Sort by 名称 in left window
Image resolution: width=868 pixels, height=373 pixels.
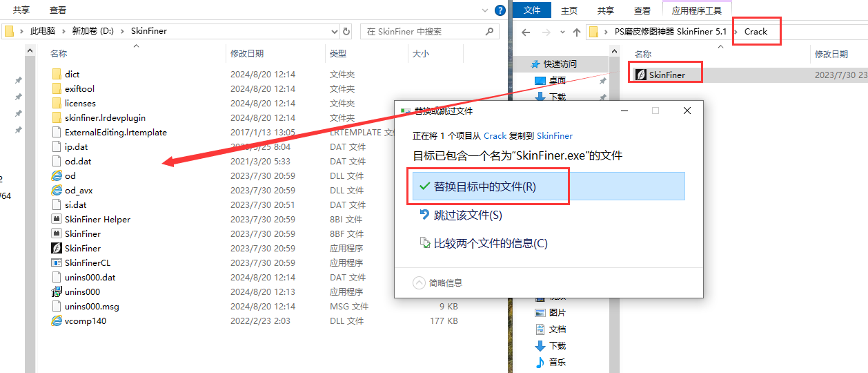(59, 54)
